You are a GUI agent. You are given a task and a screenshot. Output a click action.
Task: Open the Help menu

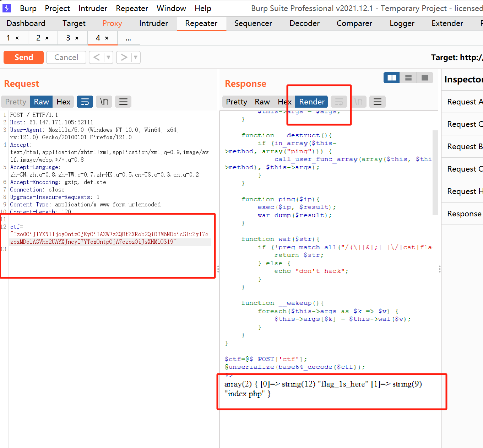(203, 8)
